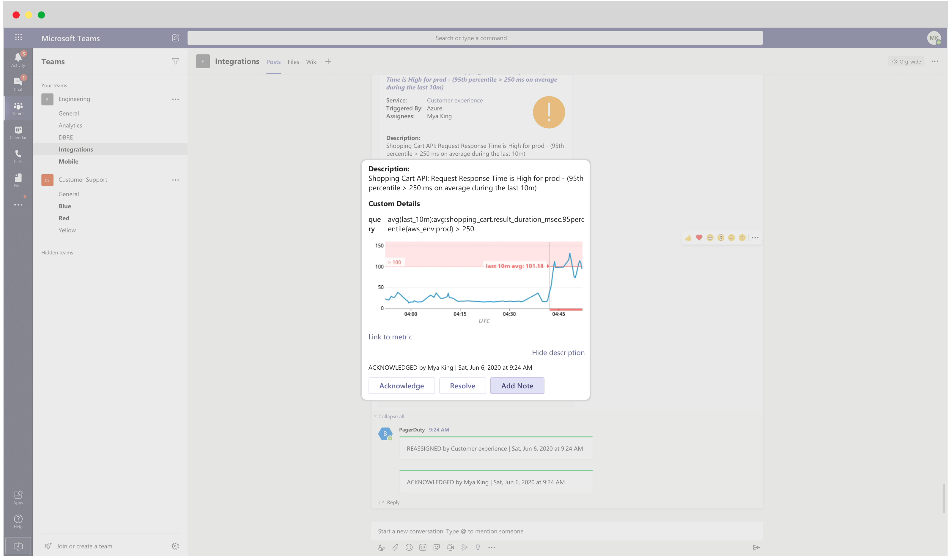Viewport: 951px width, 560px height.
Task: Switch to the Posts tab
Action: pyautogui.click(x=273, y=62)
